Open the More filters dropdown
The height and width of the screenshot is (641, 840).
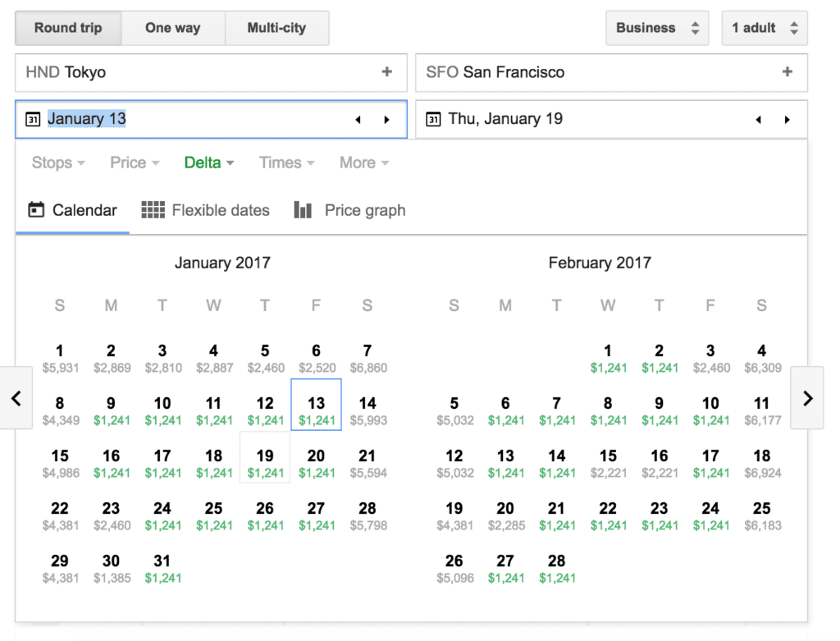click(x=364, y=163)
